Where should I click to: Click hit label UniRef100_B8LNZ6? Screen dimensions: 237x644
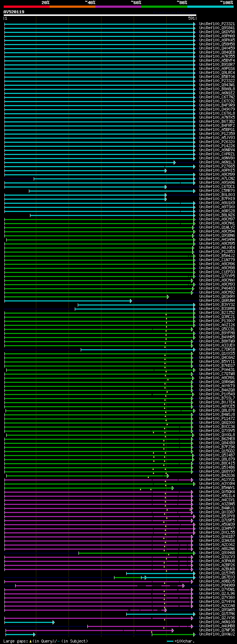click(x=217, y=215)
